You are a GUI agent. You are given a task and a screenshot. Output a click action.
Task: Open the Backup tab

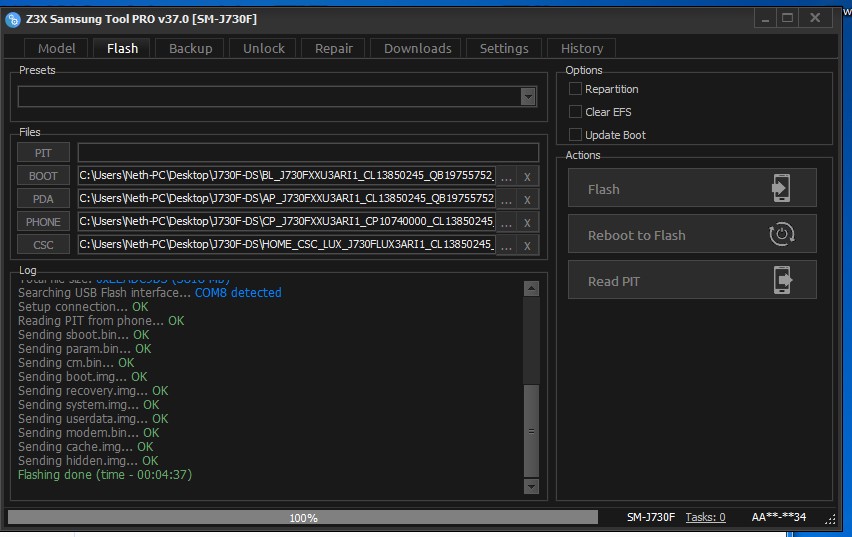(x=190, y=48)
